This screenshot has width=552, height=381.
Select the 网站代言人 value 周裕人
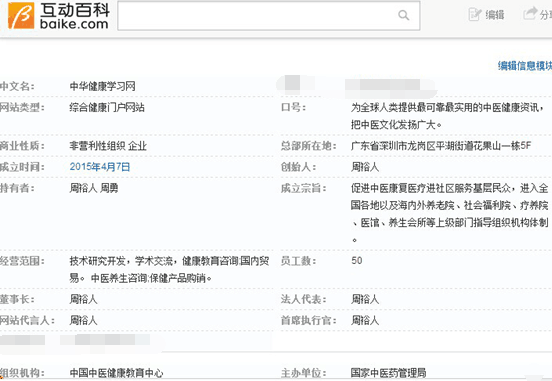click(x=83, y=320)
